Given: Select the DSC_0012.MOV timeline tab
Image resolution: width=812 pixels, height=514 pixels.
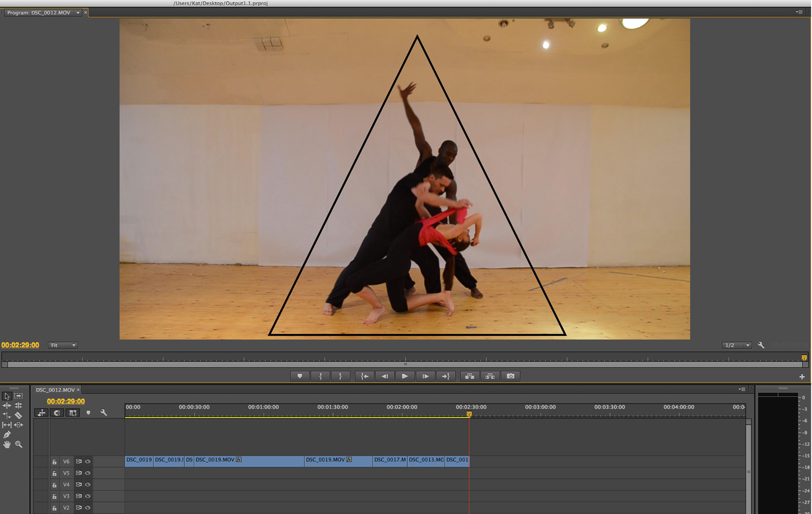Looking at the screenshot, I should coord(55,390).
